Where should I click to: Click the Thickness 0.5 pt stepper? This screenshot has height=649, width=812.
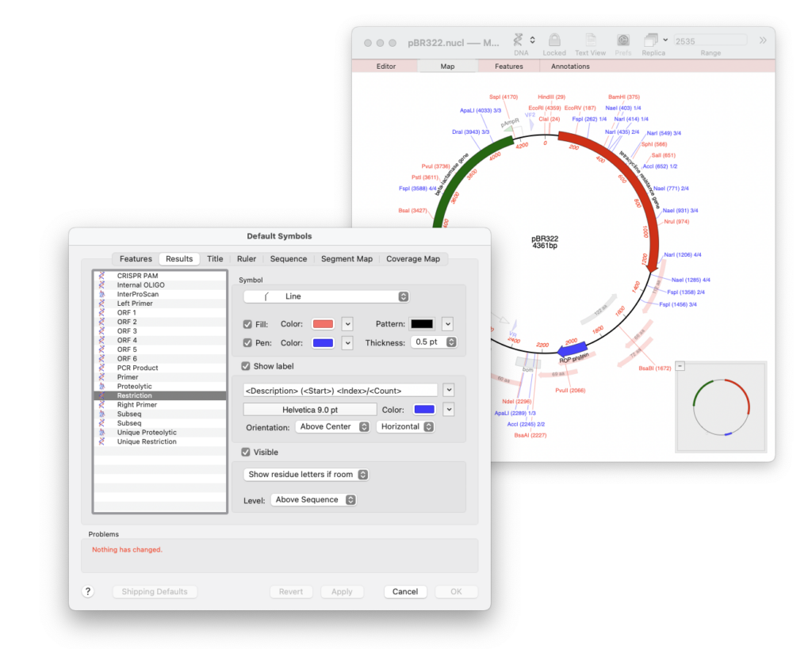(451, 342)
